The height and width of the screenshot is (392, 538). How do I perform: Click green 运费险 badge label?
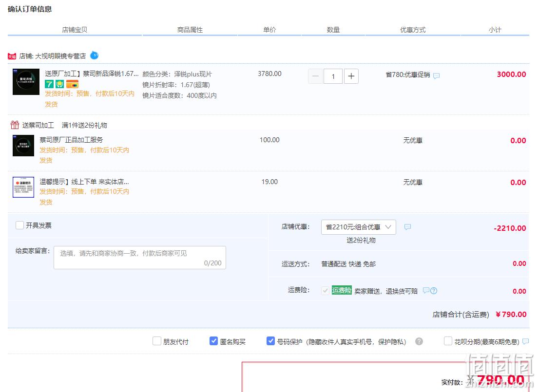tap(342, 290)
